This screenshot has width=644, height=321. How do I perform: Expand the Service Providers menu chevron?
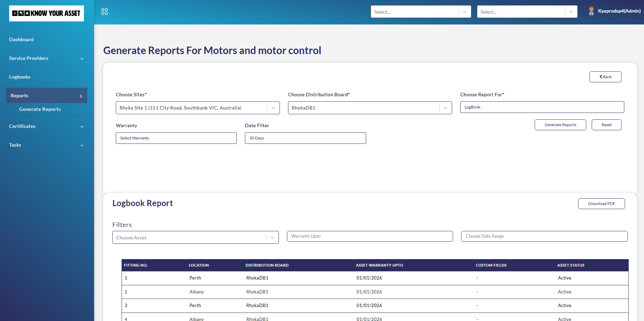[x=82, y=58]
